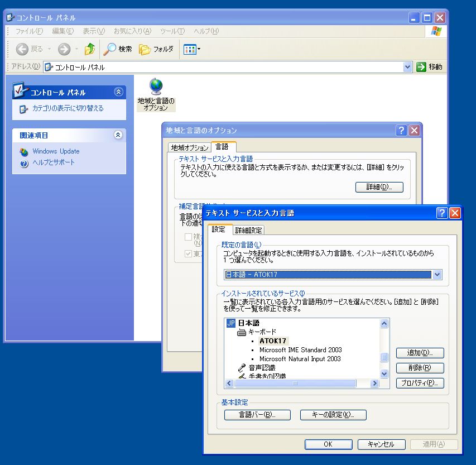Click the Windows Update icon in sidebar
Image resolution: width=476 pixels, height=465 pixels.
[23, 152]
